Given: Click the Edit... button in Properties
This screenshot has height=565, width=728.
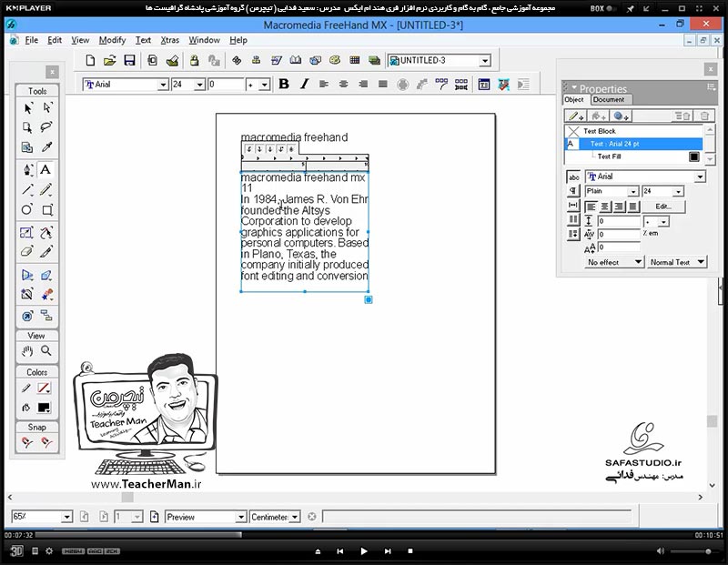Looking at the screenshot, I should point(663,207).
